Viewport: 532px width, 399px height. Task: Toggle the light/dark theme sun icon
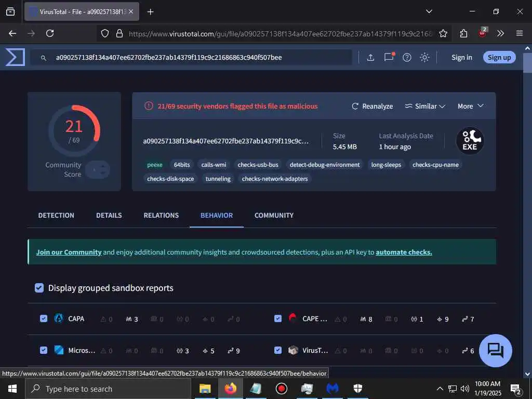pyautogui.click(x=424, y=57)
